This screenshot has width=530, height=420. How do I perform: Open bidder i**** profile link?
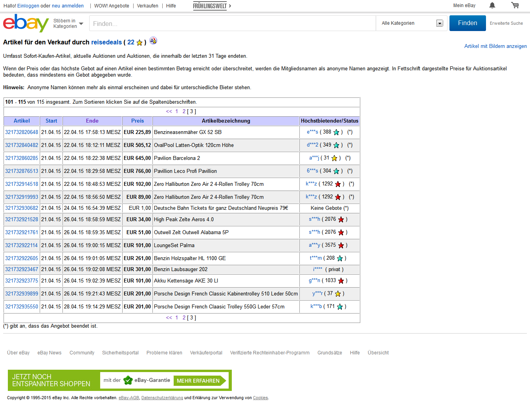click(317, 269)
